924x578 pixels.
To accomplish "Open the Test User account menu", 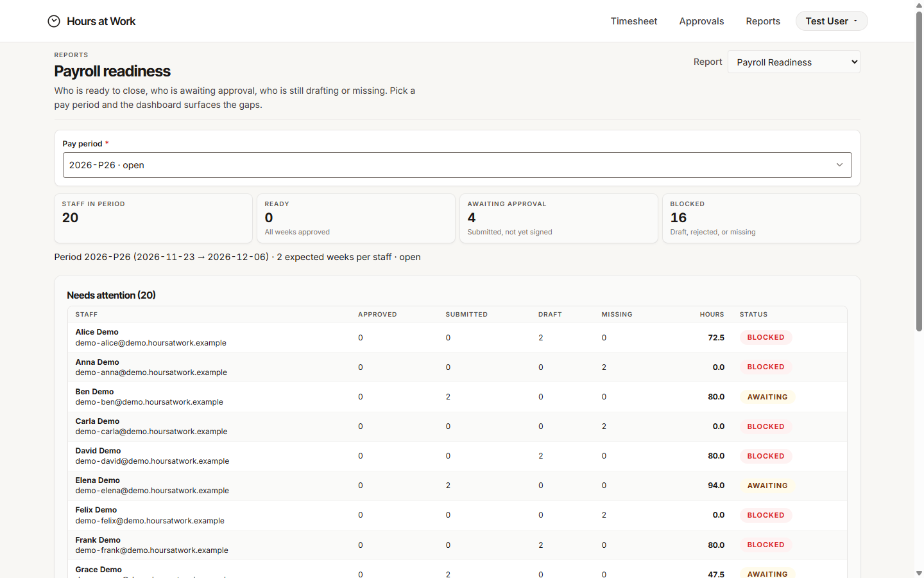I will tap(832, 21).
